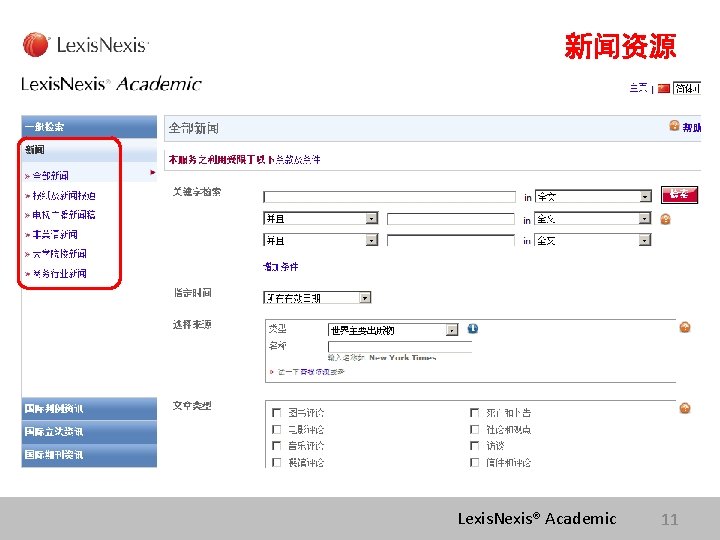Click the 增加条件 add row link
The width and height of the screenshot is (720, 540).
(x=281, y=266)
